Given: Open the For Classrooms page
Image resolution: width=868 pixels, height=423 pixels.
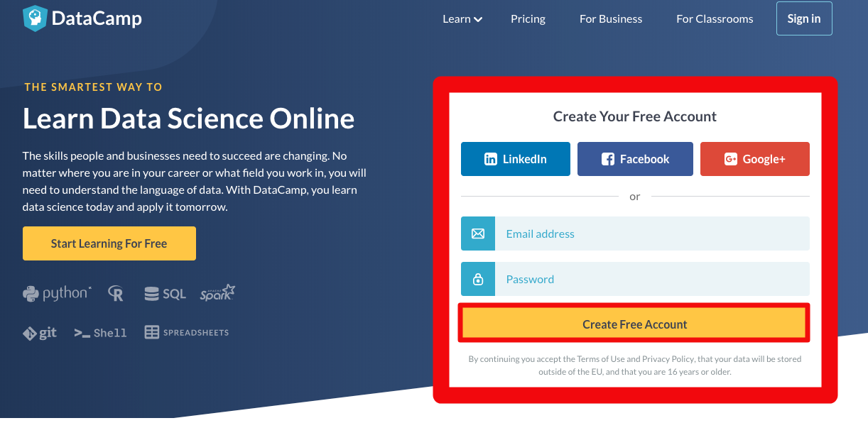Looking at the screenshot, I should (715, 19).
